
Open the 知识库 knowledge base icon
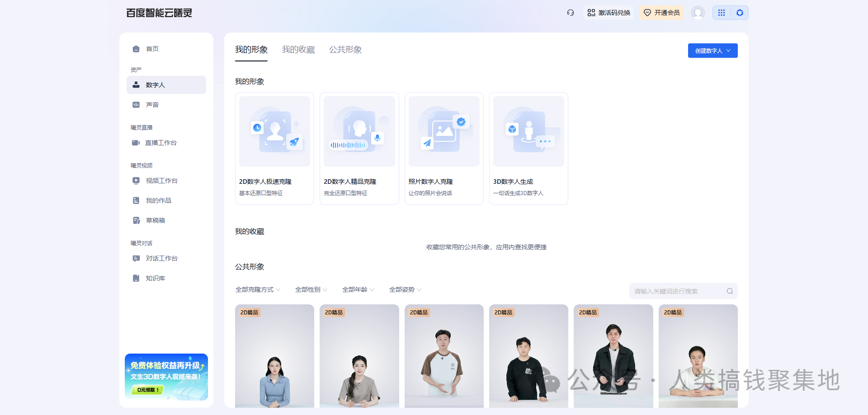pos(136,278)
